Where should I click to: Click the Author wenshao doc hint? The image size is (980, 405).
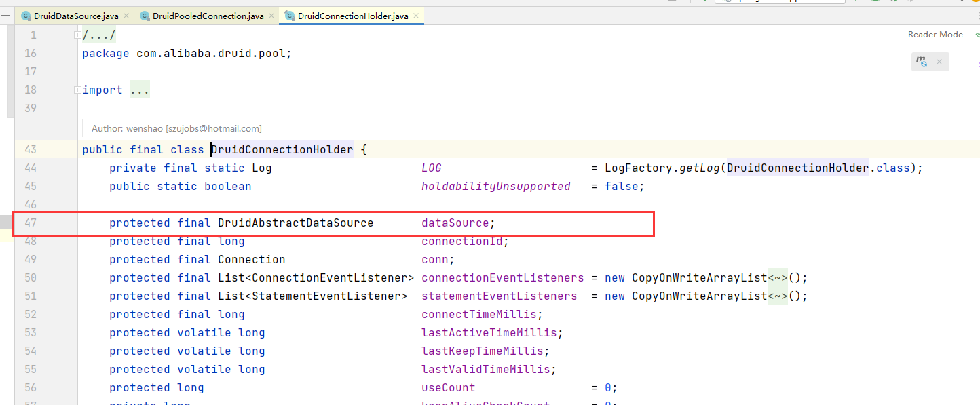176,128
